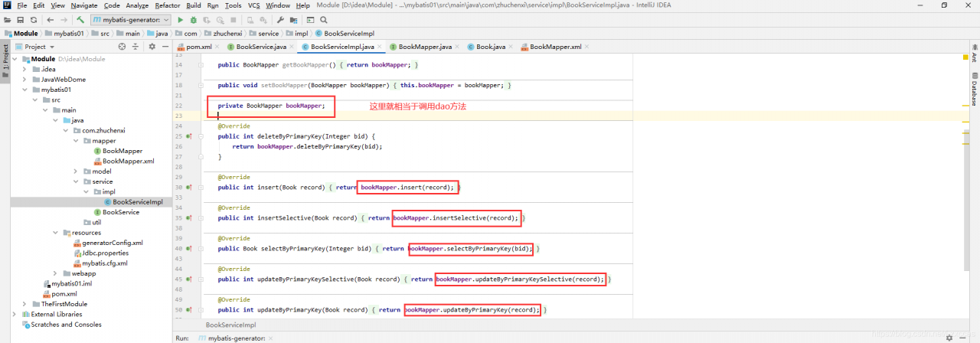Viewport: 980px width, 343px height.
Task: Expand the model package node
Action: tap(76, 171)
